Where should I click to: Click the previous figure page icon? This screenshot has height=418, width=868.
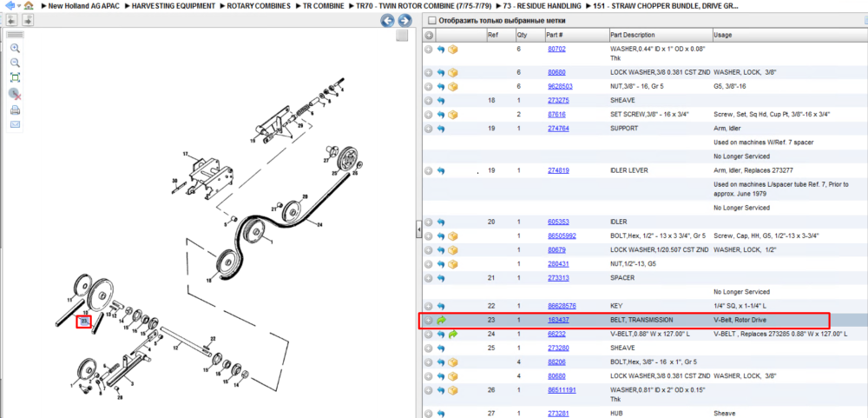click(x=11, y=21)
